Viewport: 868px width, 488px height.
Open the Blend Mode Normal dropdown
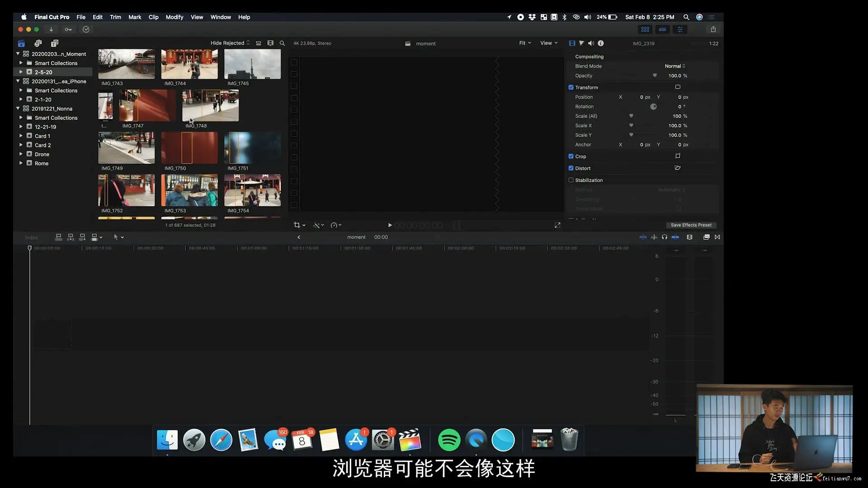[x=675, y=66]
